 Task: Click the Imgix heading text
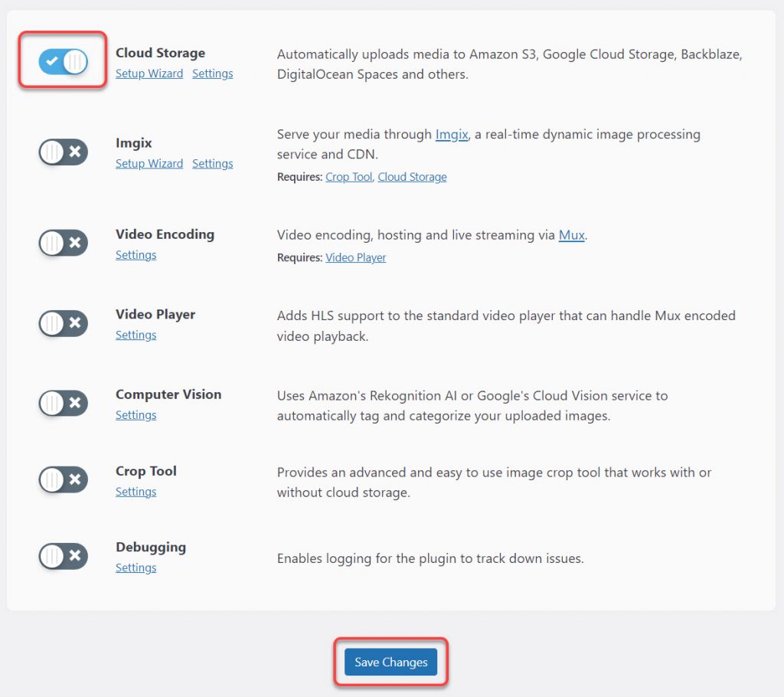(133, 143)
